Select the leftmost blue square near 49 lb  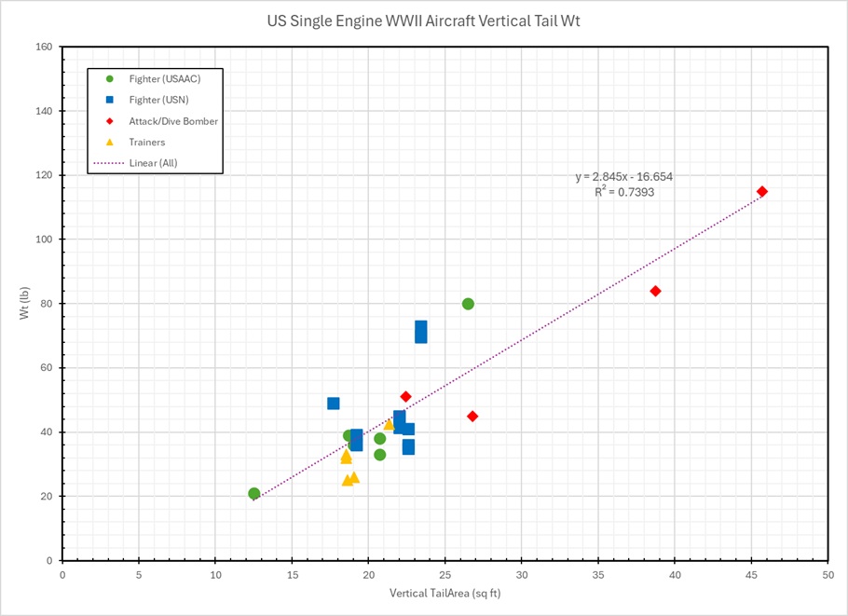coord(334,404)
